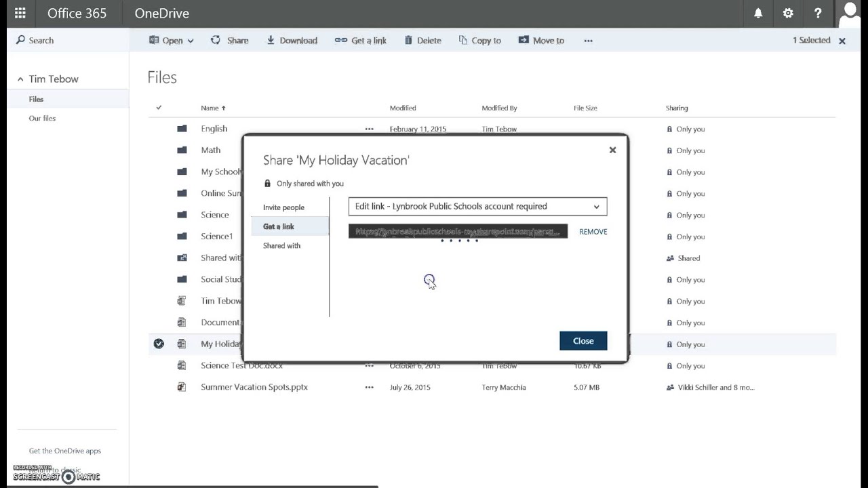The width and height of the screenshot is (868, 488).
Task: Click the Science folder icon
Action: tap(182, 215)
